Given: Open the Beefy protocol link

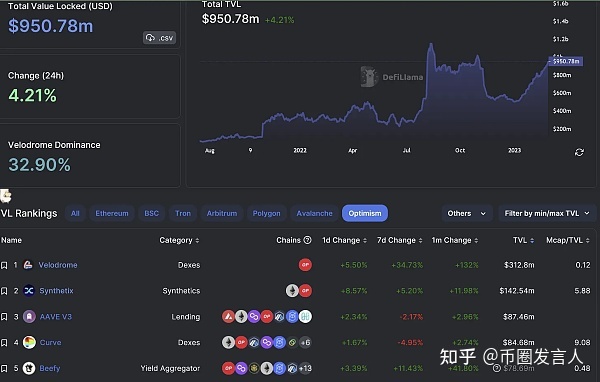Looking at the screenshot, I should [50, 368].
